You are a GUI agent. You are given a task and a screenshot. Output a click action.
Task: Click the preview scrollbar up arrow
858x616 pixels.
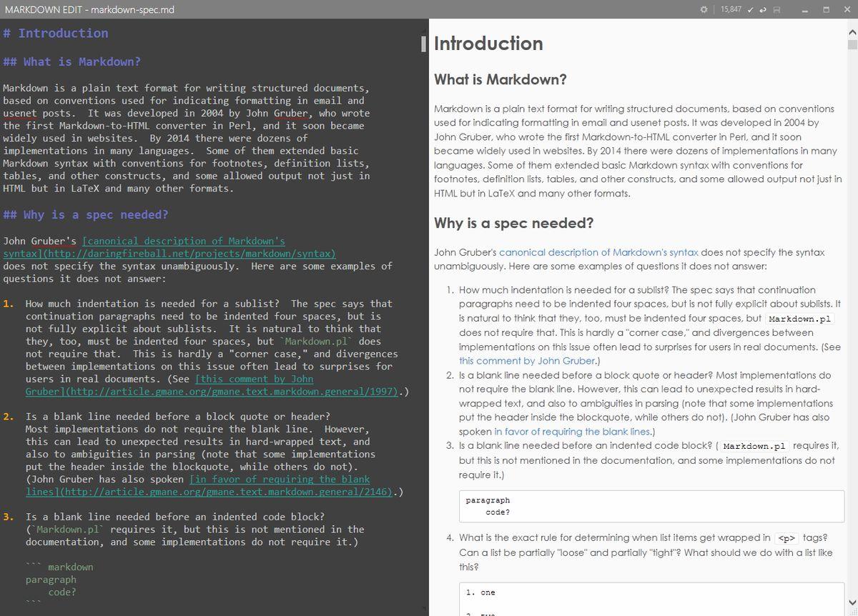(852, 32)
